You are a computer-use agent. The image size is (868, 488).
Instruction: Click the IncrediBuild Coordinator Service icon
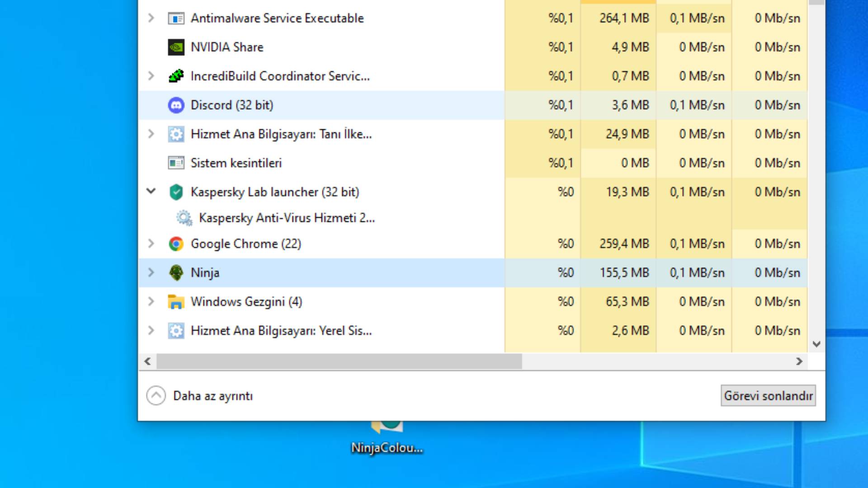pos(176,76)
